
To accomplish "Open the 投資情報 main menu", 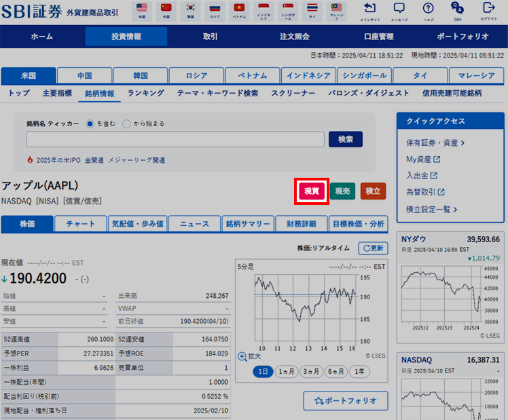I will tap(126, 37).
